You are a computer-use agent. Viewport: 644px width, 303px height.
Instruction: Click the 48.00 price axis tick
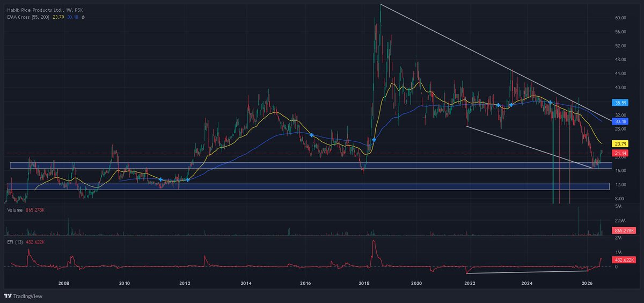[x=621, y=60]
